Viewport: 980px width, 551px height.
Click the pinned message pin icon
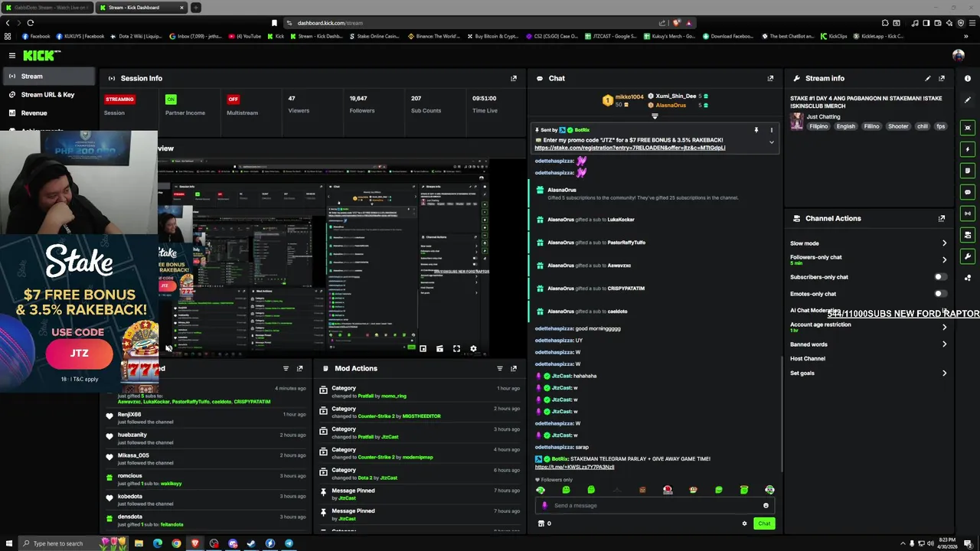(x=756, y=130)
